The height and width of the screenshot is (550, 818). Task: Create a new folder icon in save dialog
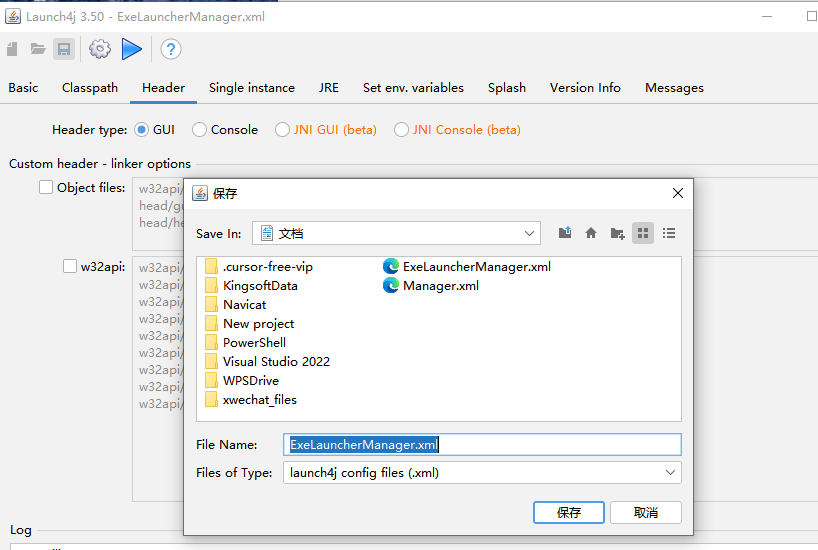[617, 233]
